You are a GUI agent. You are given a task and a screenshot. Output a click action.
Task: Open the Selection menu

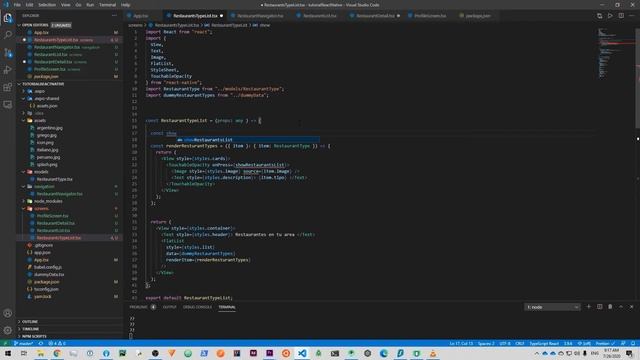pyautogui.click(x=47, y=5)
